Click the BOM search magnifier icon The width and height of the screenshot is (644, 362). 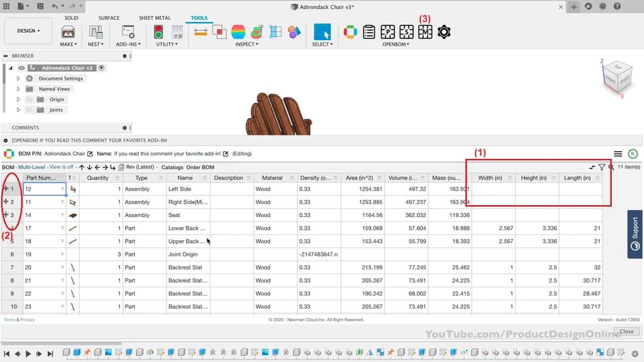pyautogui.click(x=611, y=167)
